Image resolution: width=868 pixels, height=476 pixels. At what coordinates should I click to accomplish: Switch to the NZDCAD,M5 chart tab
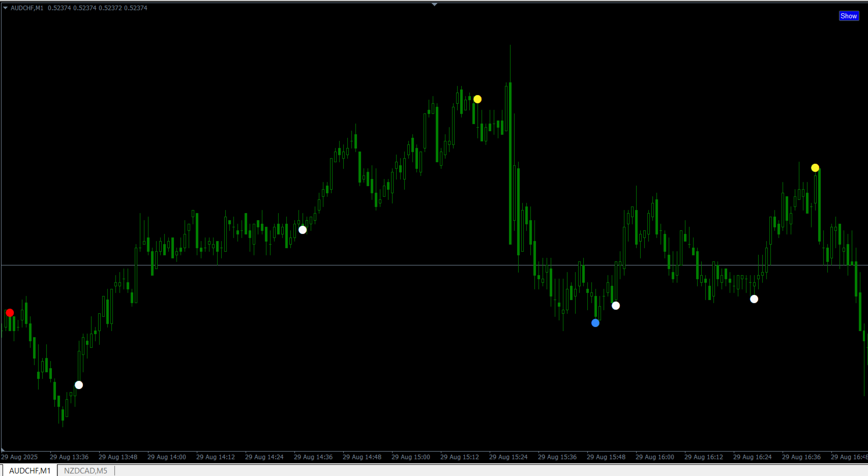point(85,471)
